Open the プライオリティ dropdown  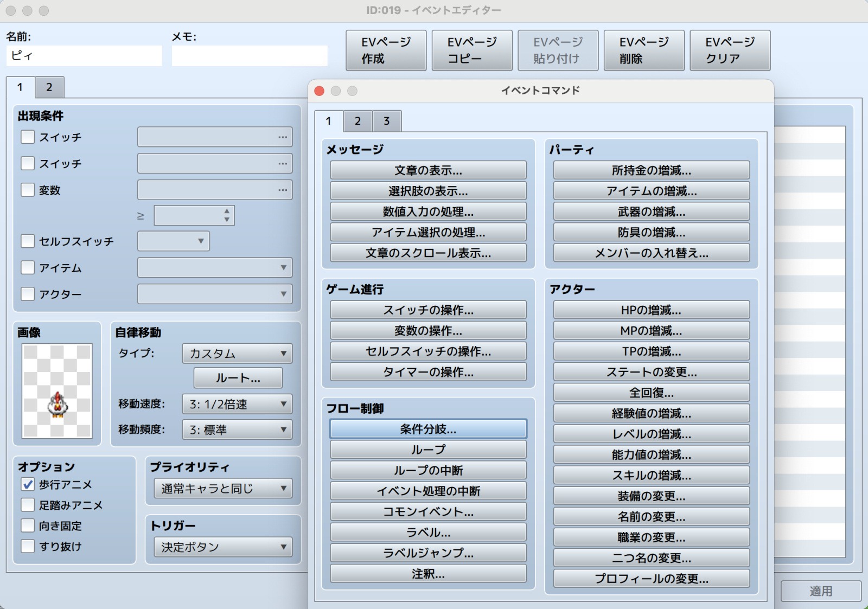pos(223,489)
